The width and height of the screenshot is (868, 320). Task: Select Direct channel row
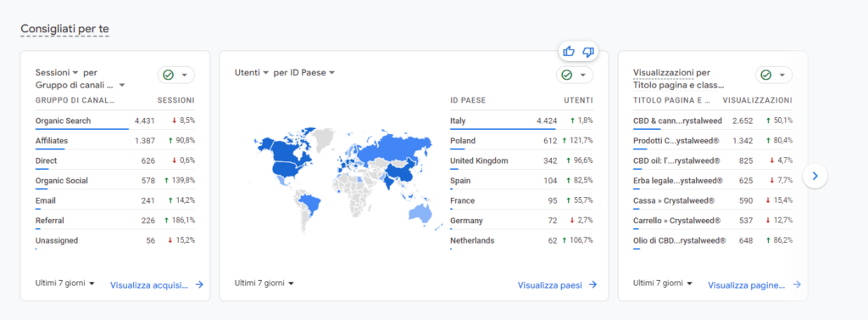click(x=115, y=160)
